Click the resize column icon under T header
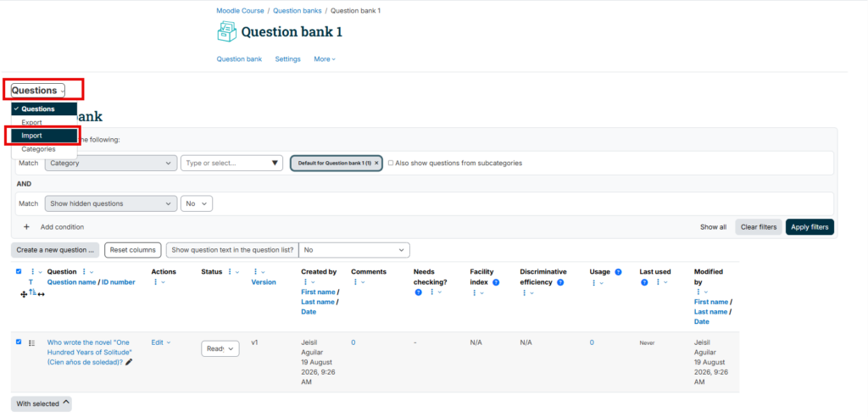 point(41,295)
